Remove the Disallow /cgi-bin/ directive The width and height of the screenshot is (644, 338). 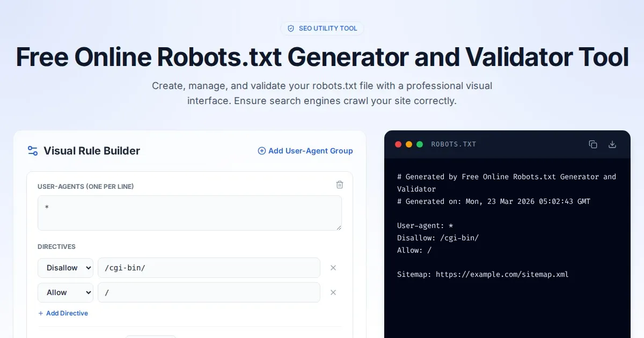(x=333, y=268)
